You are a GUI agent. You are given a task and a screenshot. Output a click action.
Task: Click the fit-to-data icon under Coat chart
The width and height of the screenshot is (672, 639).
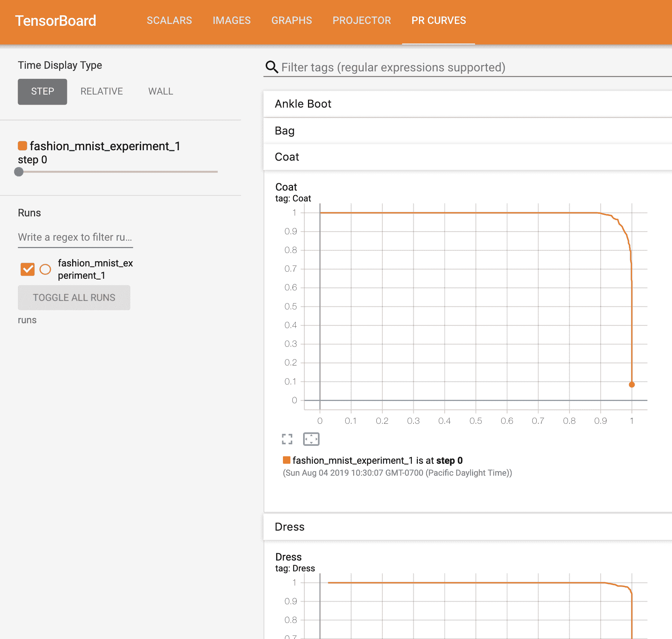[312, 439]
